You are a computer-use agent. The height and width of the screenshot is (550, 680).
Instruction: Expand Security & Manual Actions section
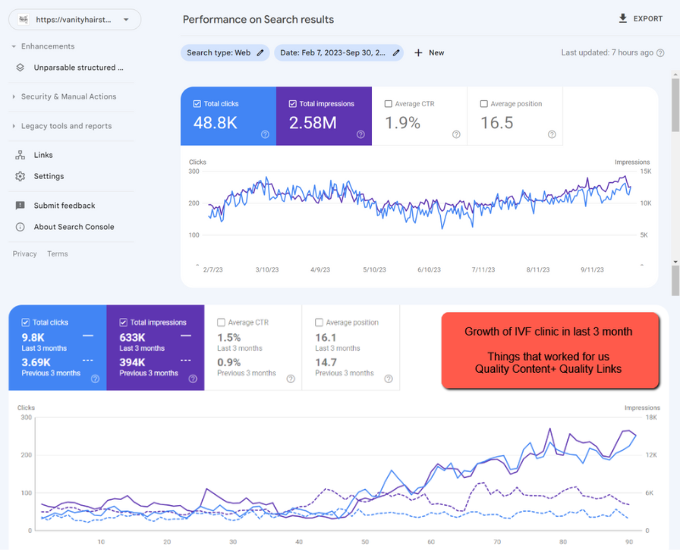(69, 97)
